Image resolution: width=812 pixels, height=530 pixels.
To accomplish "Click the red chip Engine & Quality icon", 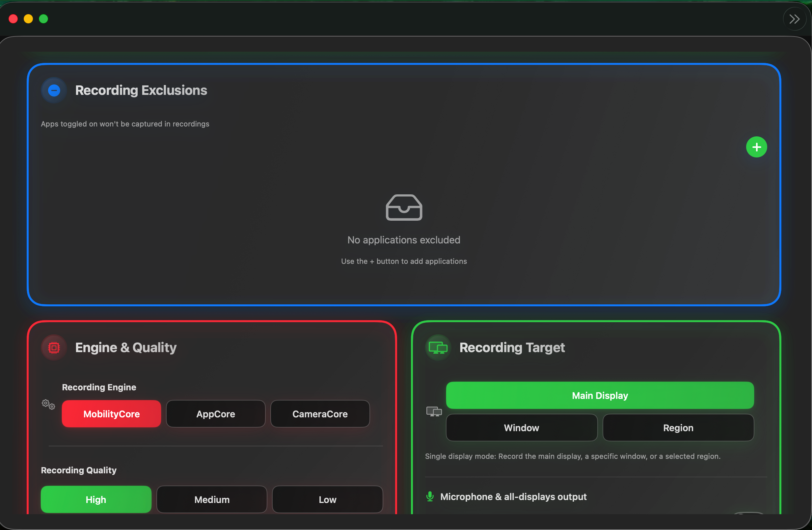I will [54, 348].
